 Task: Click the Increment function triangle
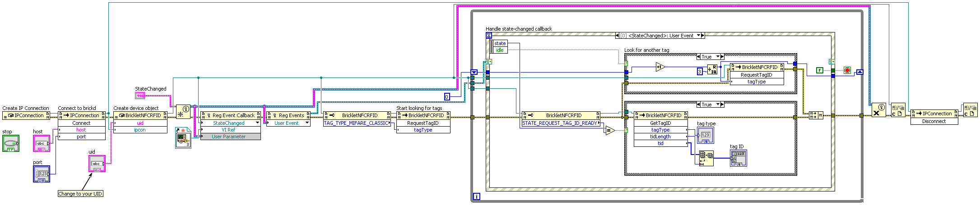pos(660,67)
